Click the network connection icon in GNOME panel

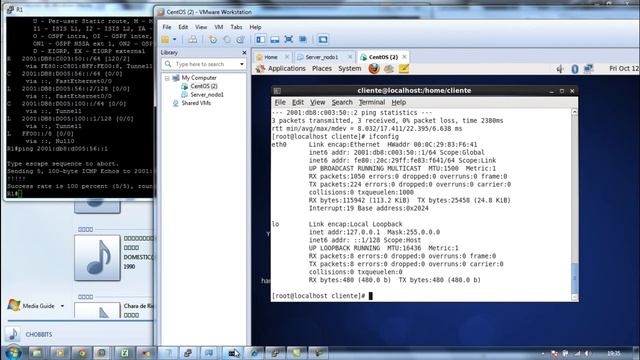point(588,69)
